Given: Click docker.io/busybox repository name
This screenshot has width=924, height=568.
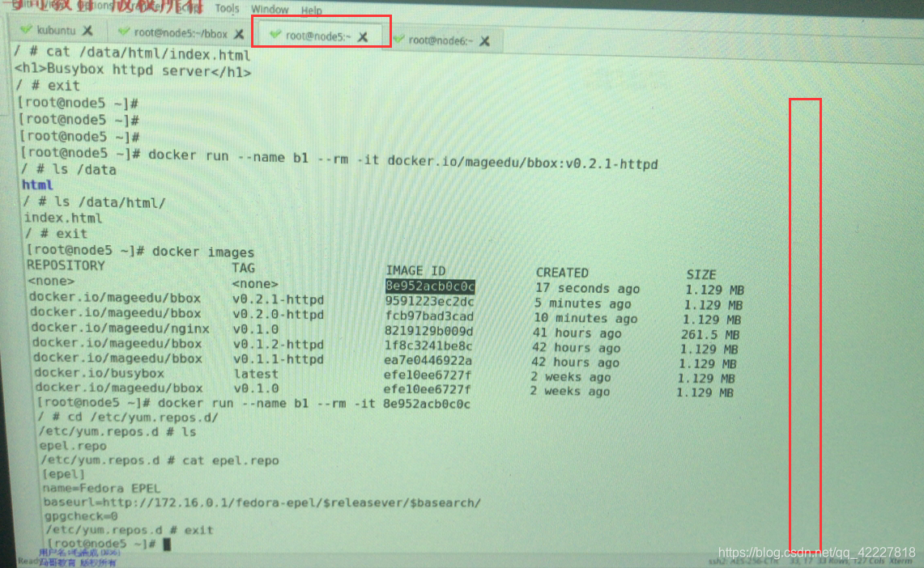Looking at the screenshot, I should coord(99,372).
